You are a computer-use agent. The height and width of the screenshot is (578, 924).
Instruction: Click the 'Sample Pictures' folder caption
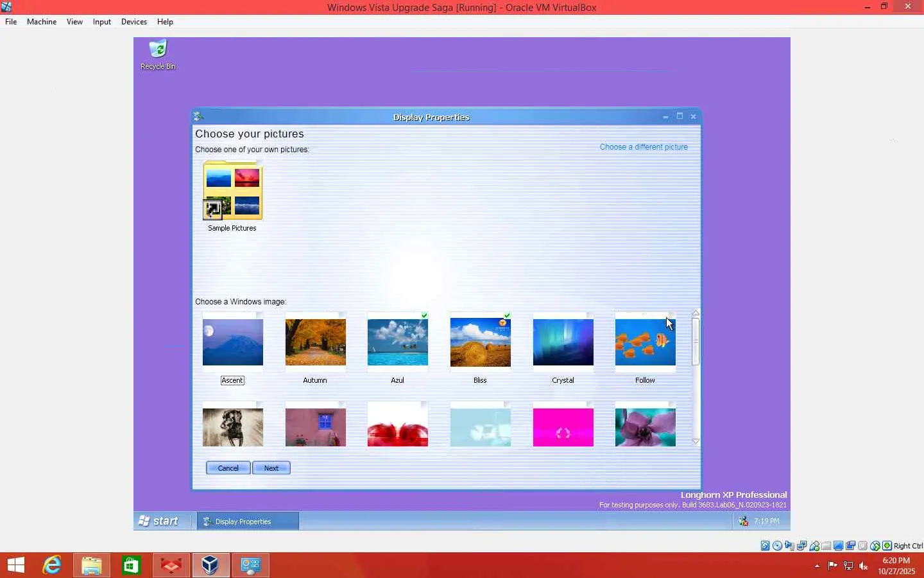pos(232,228)
